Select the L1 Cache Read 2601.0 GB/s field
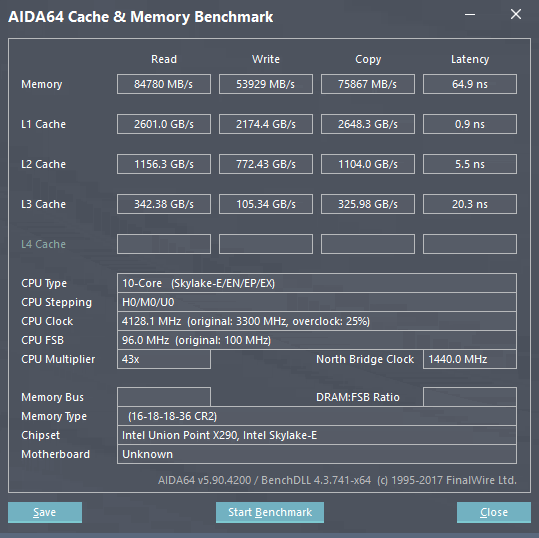 (x=164, y=124)
